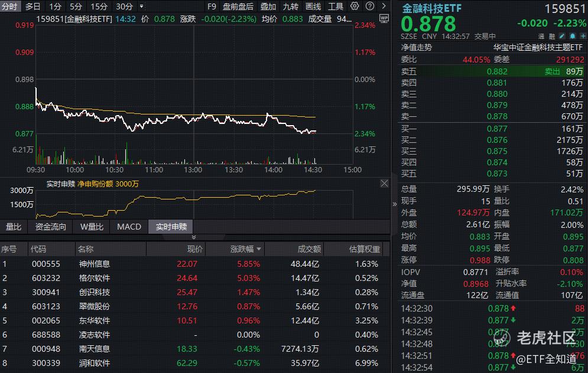
Task: Click the 净申购份额 3000万 legend label
Action: point(108,184)
